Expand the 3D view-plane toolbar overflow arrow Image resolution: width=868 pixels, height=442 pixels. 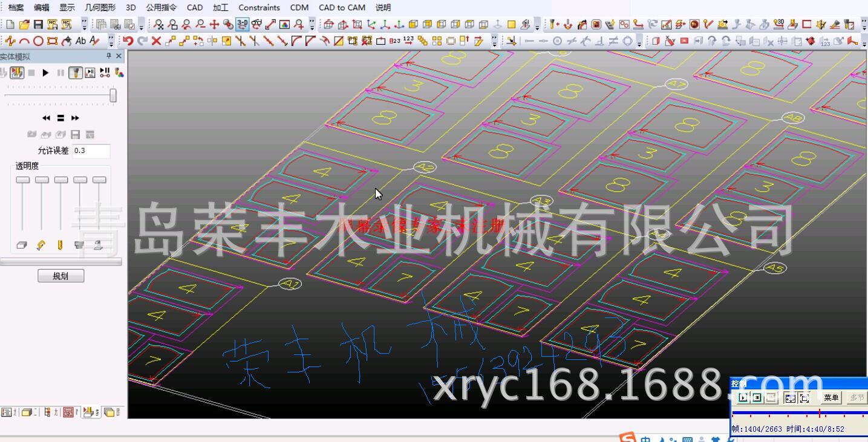point(538,25)
